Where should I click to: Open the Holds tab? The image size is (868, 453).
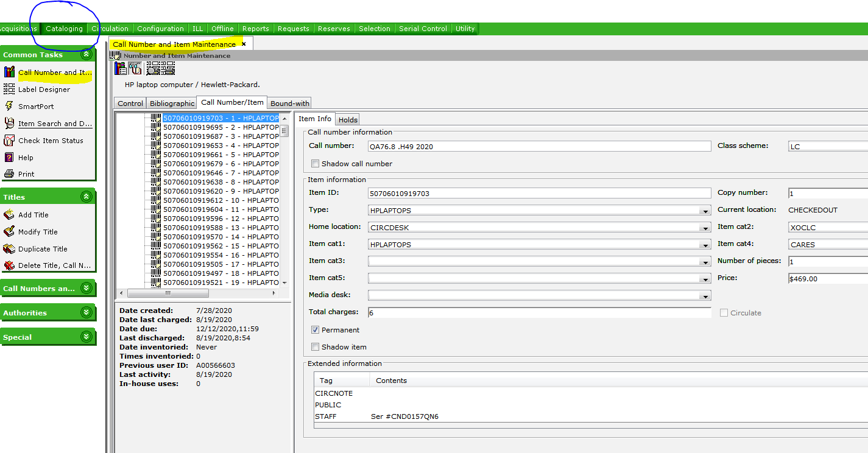point(348,120)
